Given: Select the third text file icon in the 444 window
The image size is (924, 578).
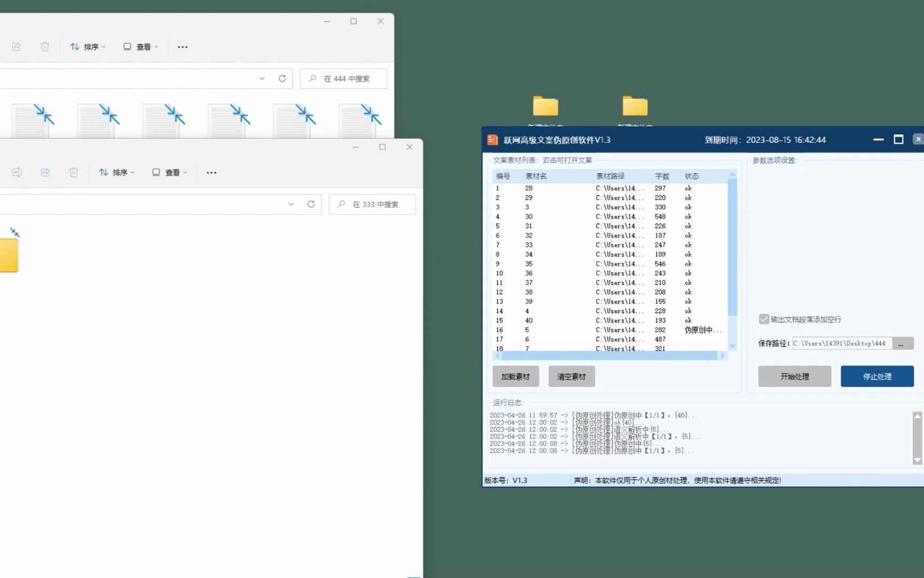Looking at the screenshot, I should click(x=163, y=121).
